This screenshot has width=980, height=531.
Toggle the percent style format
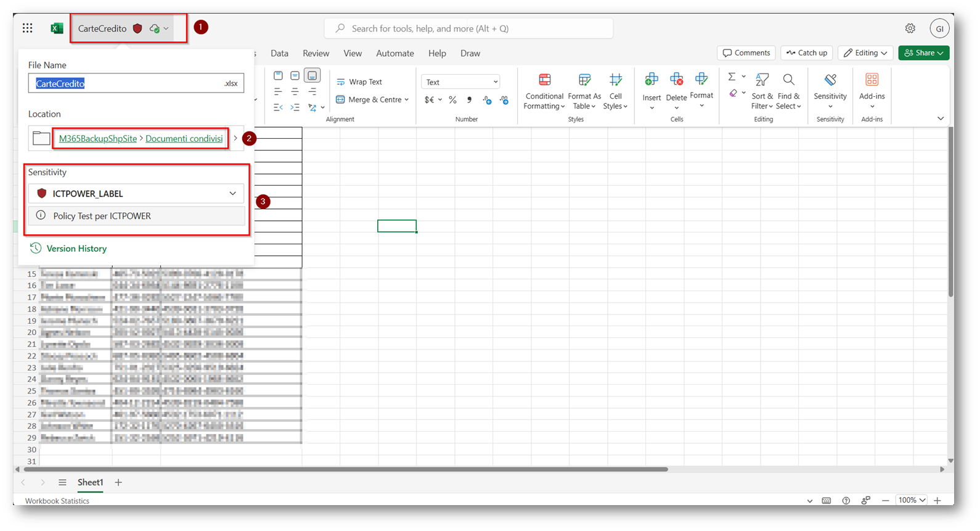pos(452,100)
